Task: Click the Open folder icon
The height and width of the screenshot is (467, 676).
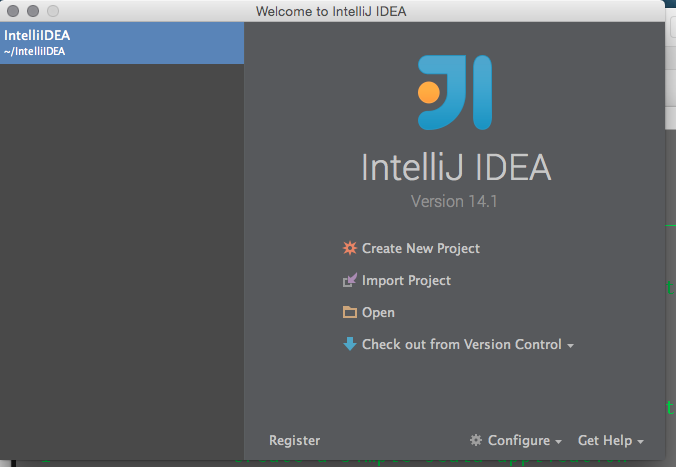Action: tap(350, 312)
